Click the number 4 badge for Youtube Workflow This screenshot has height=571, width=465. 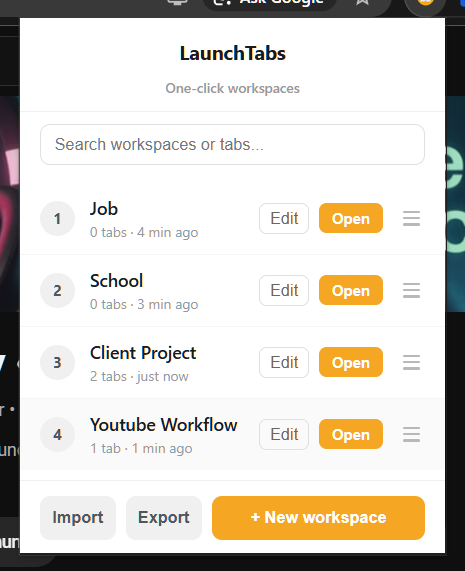[58, 434]
